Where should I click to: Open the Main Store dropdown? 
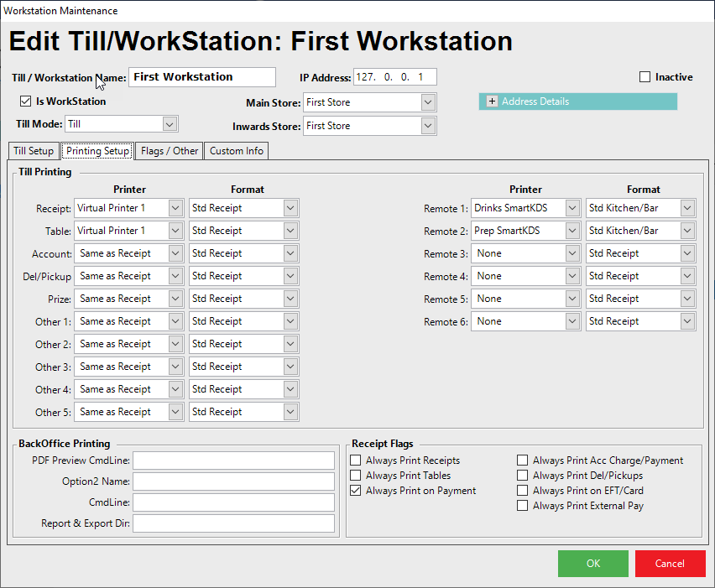[428, 102]
